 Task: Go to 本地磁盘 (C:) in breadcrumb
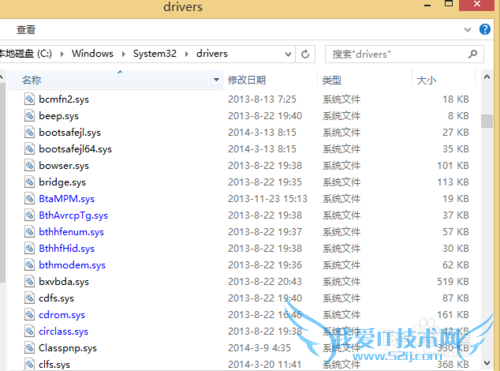(26, 54)
